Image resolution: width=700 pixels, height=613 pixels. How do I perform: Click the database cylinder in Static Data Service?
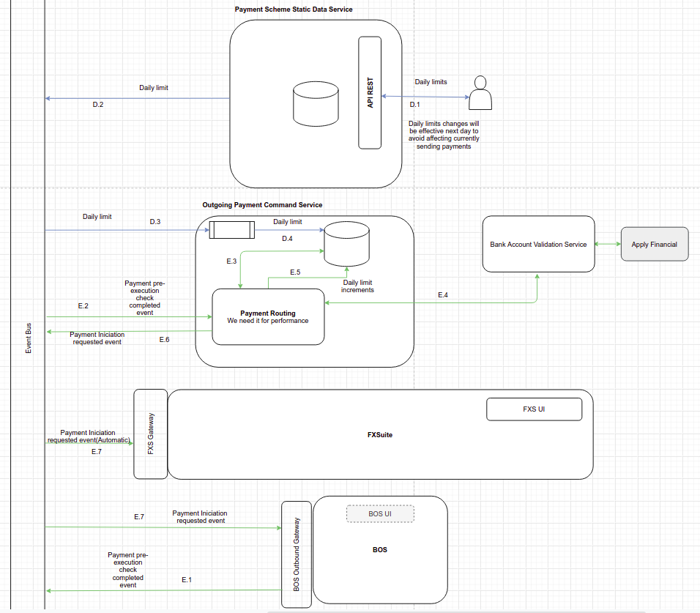click(316, 103)
